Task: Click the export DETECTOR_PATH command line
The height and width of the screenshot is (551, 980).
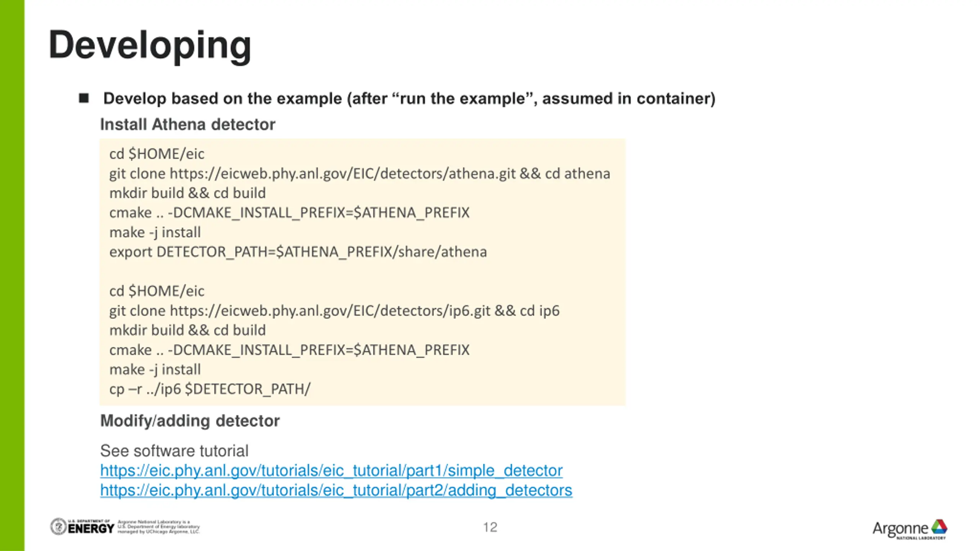Action: (298, 252)
